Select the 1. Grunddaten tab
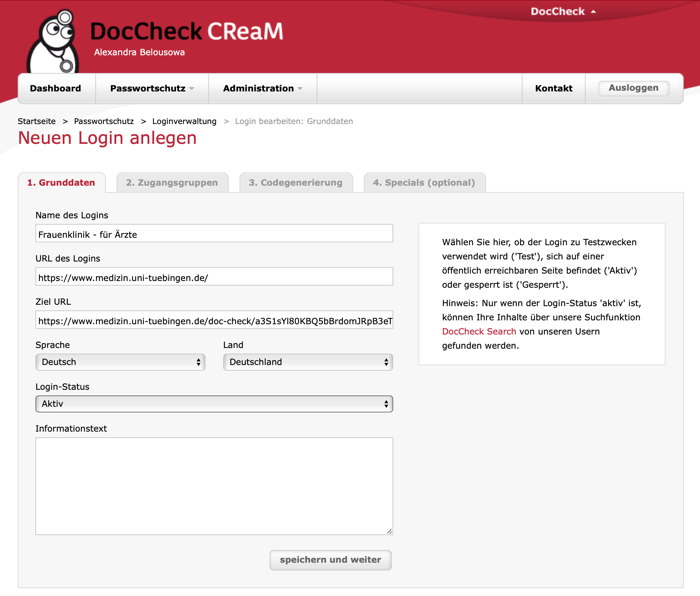 click(x=61, y=182)
